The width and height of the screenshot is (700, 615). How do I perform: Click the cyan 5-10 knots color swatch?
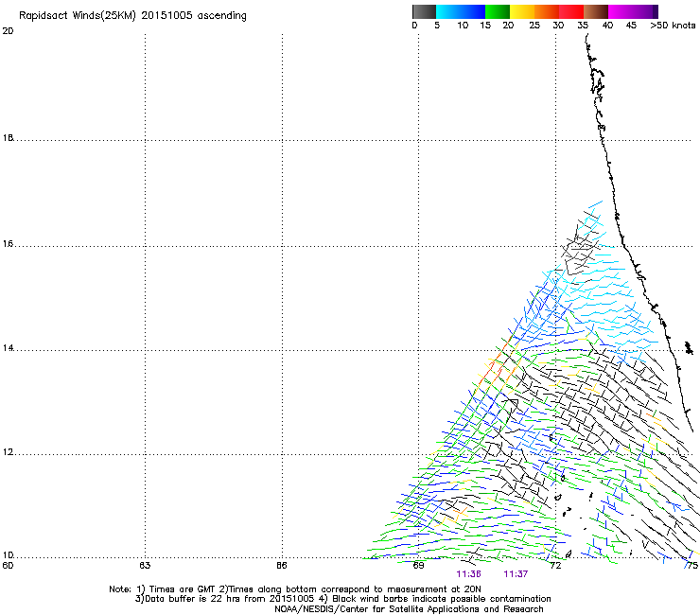click(448, 11)
